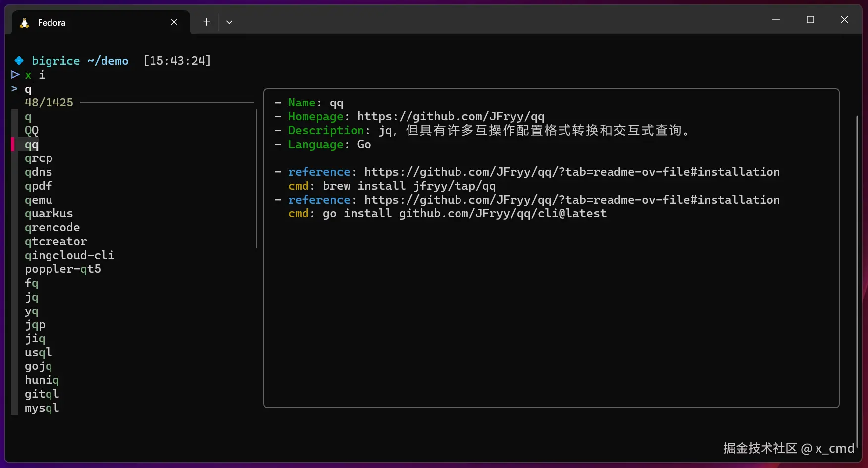Open the reference URL above brew command
Image resolution: width=868 pixels, height=468 pixels.
pyautogui.click(x=572, y=172)
